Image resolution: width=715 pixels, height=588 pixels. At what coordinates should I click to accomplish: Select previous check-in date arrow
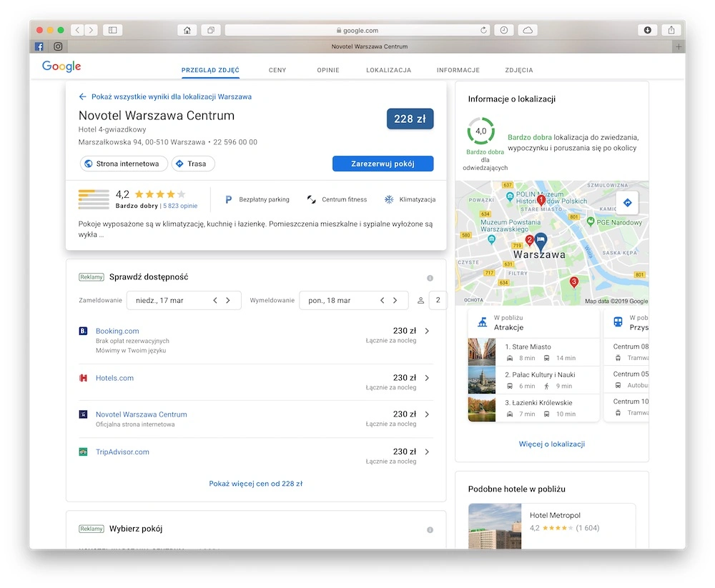[x=215, y=300]
